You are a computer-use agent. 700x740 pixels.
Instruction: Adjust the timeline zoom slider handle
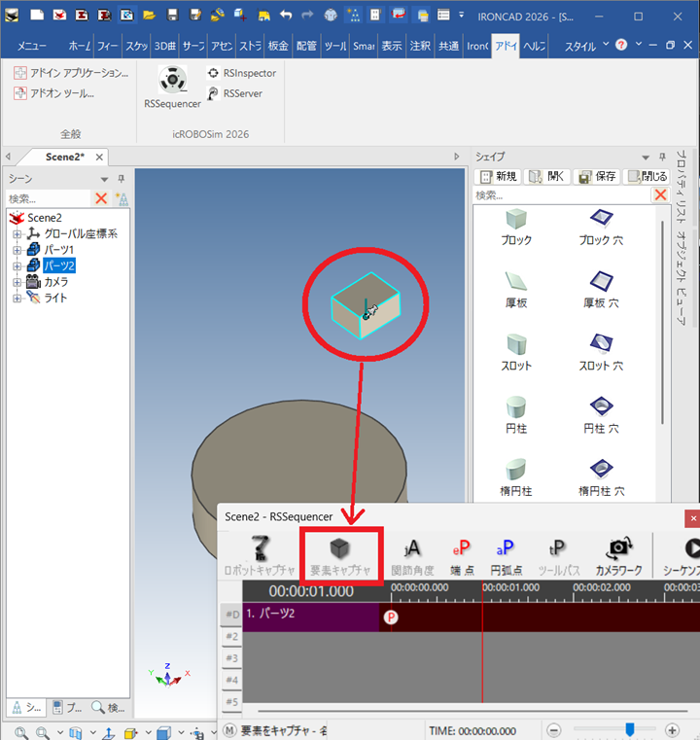pyautogui.click(x=629, y=729)
